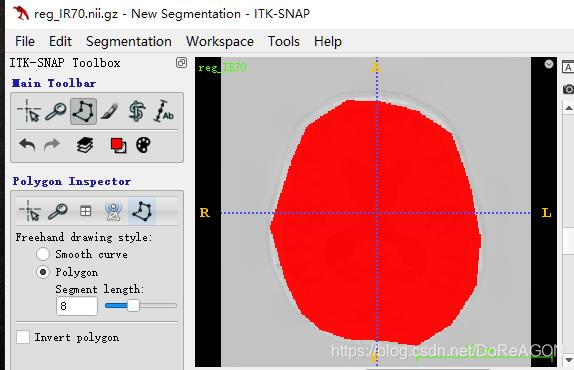
Task: Undock the ITK-SNAP Toolbox panel
Action: pyautogui.click(x=181, y=63)
